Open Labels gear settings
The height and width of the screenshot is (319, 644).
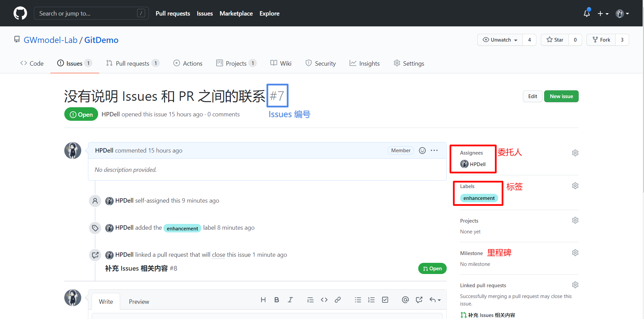click(x=575, y=186)
